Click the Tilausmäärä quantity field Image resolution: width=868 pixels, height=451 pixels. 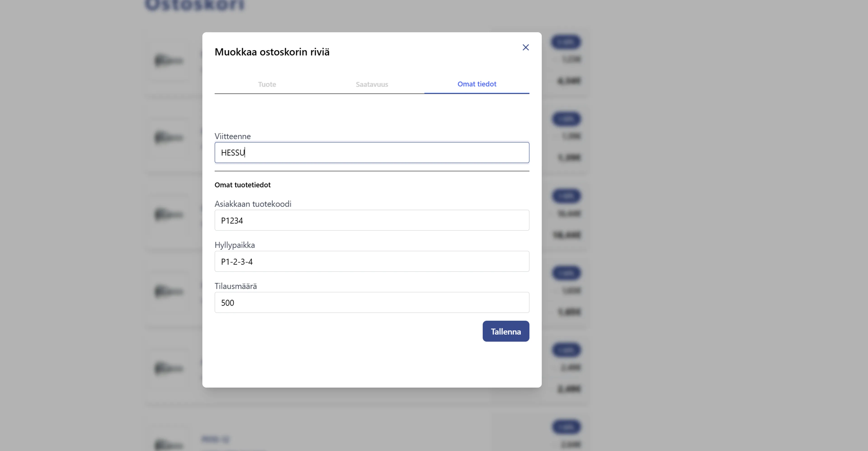372,303
